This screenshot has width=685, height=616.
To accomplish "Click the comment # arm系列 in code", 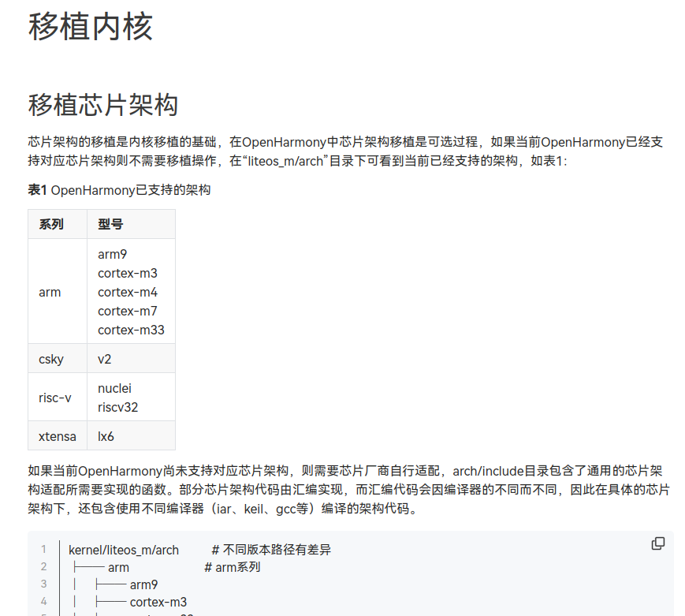I will [x=233, y=567].
